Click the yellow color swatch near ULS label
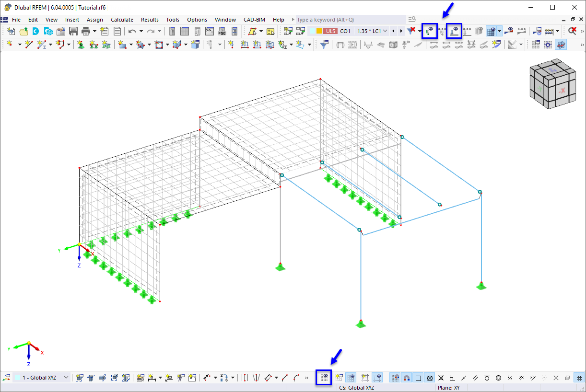586x392 pixels. (x=318, y=31)
